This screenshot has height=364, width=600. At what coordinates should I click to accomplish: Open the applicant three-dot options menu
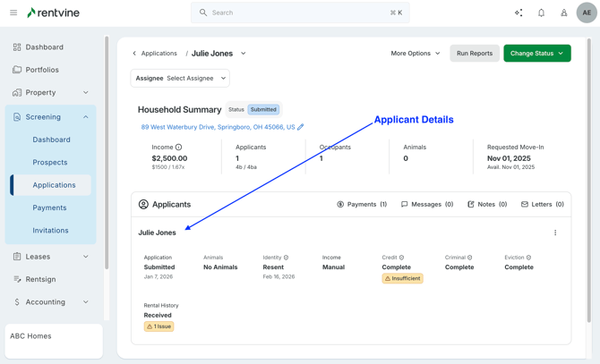(x=555, y=233)
